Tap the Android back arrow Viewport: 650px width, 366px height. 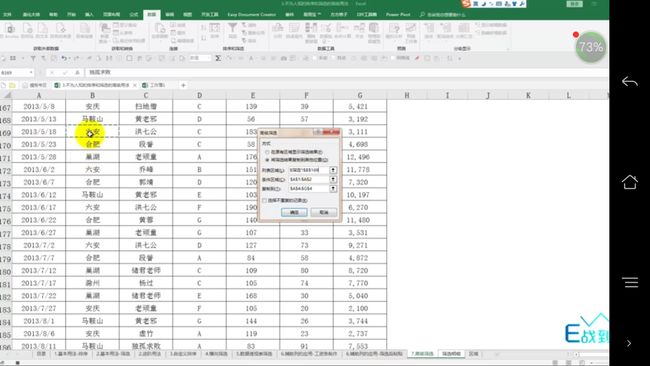630,82
